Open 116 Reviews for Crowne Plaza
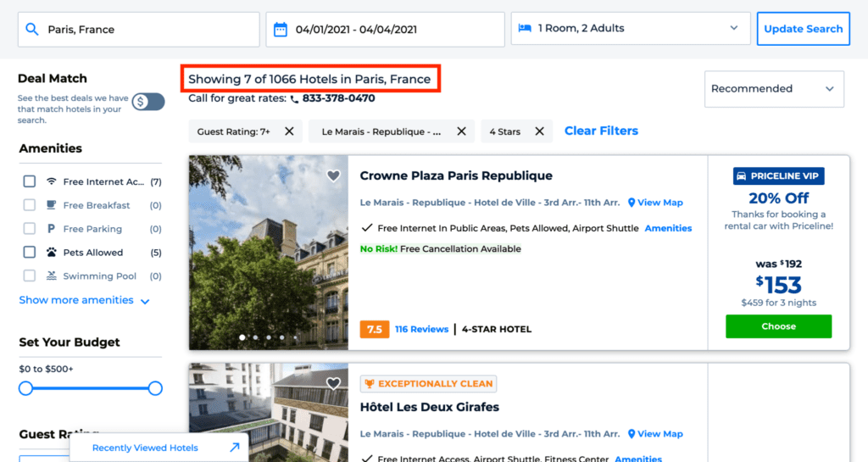Screen dimensions: 868x462 [421, 329]
